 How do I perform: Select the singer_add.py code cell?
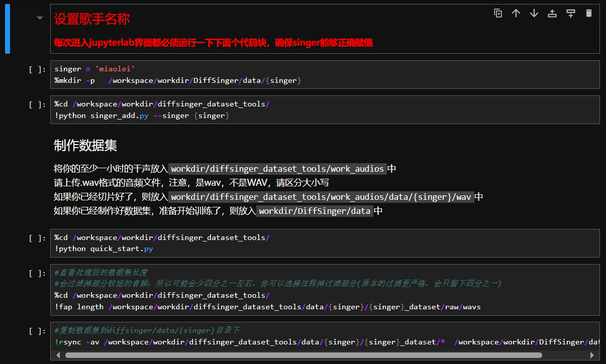pyautogui.click(x=325, y=109)
